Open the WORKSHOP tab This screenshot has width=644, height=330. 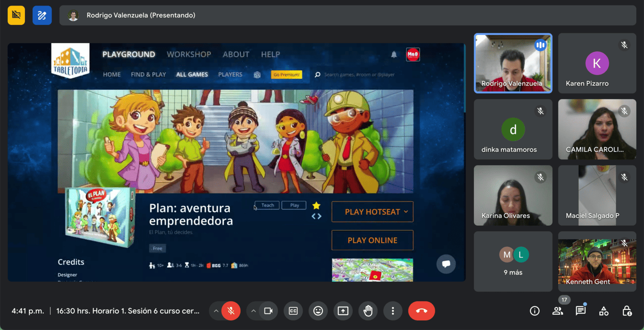click(189, 54)
